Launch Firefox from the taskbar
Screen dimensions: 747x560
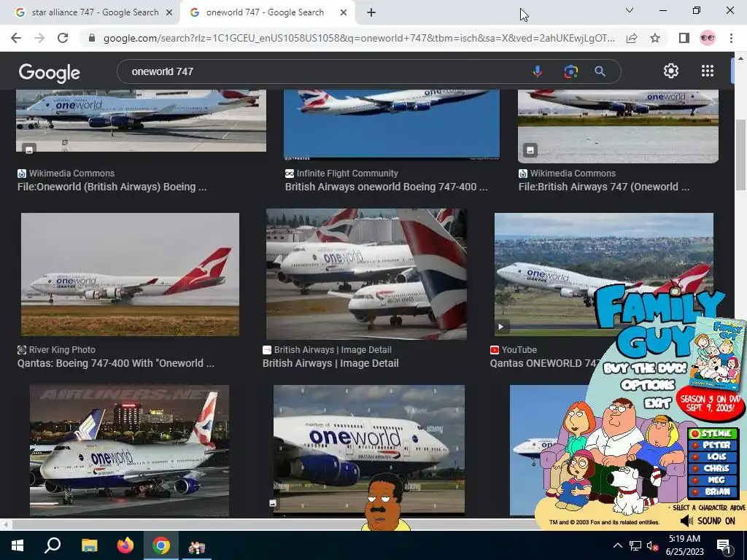(125, 545)
